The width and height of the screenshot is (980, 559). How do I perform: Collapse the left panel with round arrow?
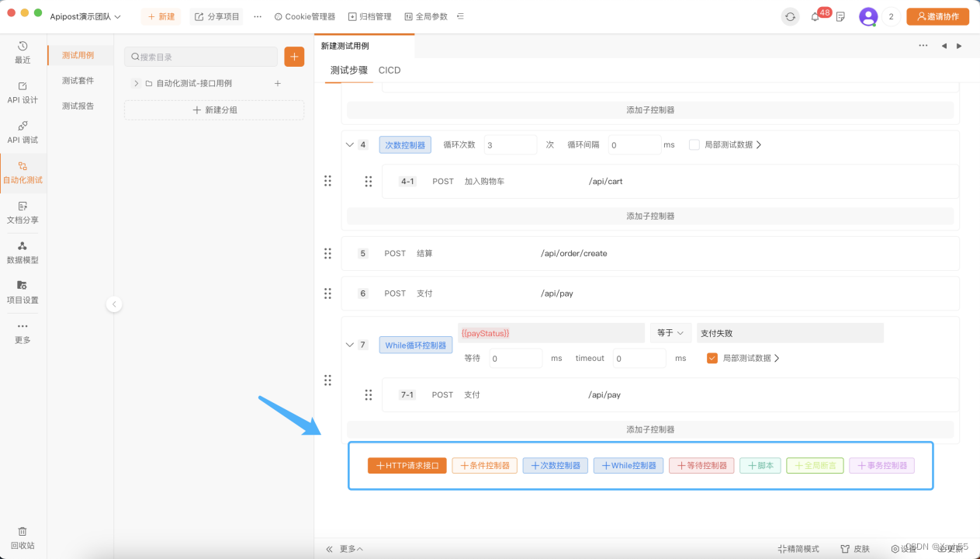114,304
